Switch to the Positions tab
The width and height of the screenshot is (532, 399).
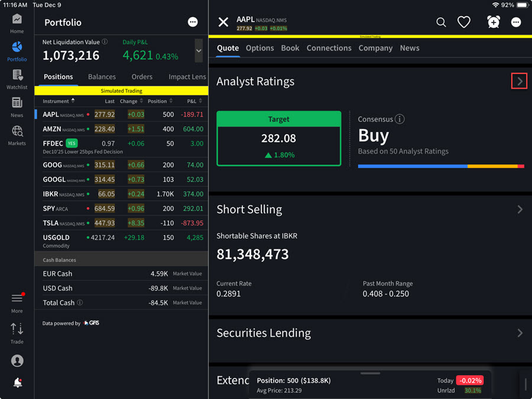click(59, 77)
